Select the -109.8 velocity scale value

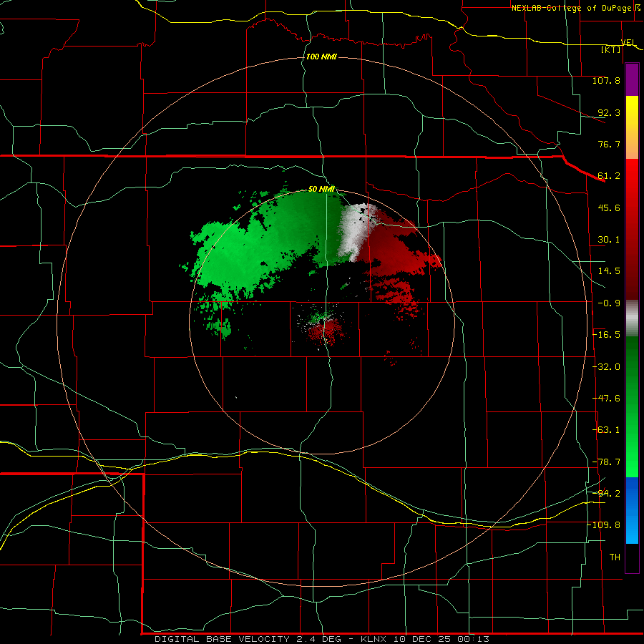coord(604,525)
